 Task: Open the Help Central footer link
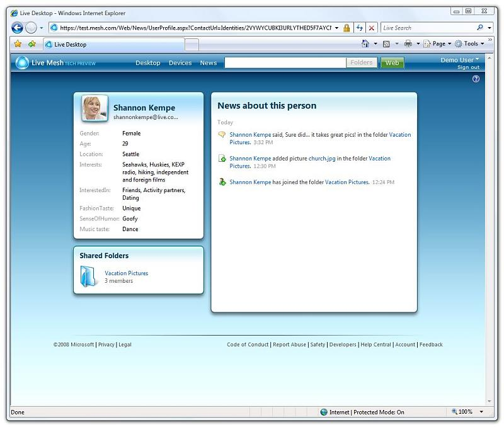coord(375,344)
